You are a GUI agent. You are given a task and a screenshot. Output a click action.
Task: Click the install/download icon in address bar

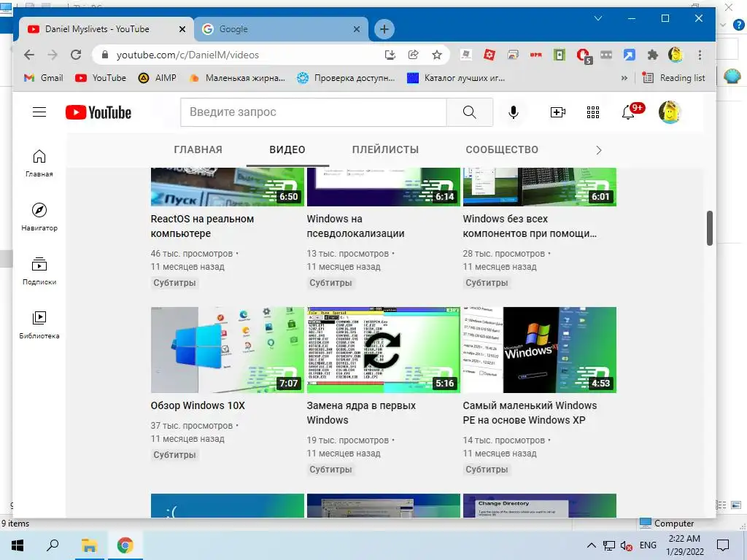[x=390, y=55]
